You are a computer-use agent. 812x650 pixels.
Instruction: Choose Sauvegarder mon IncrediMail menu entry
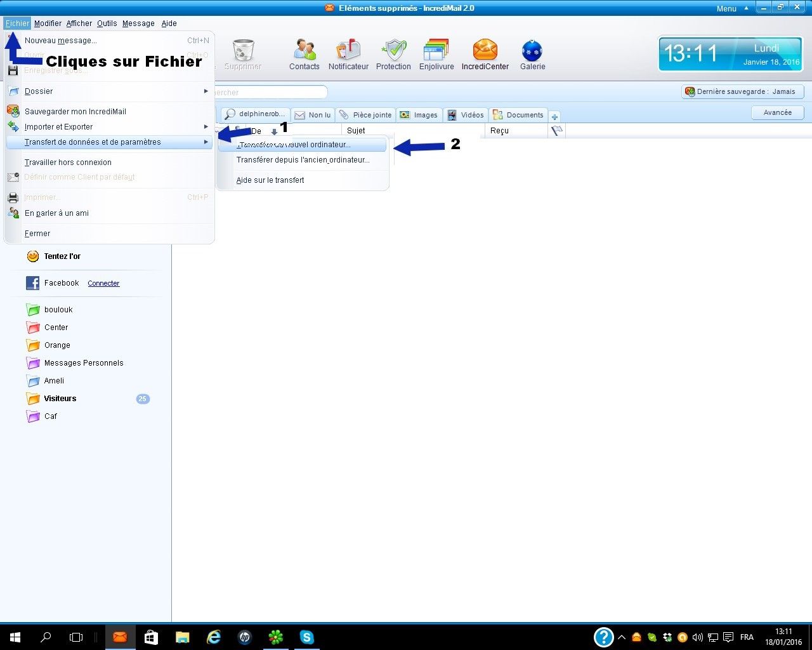pyautogui.click(x=75, y=112)
